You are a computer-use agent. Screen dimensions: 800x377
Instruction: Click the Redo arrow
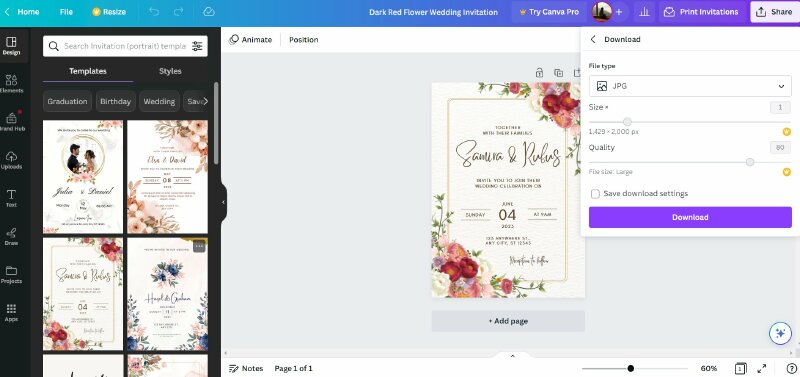[178, 12]
